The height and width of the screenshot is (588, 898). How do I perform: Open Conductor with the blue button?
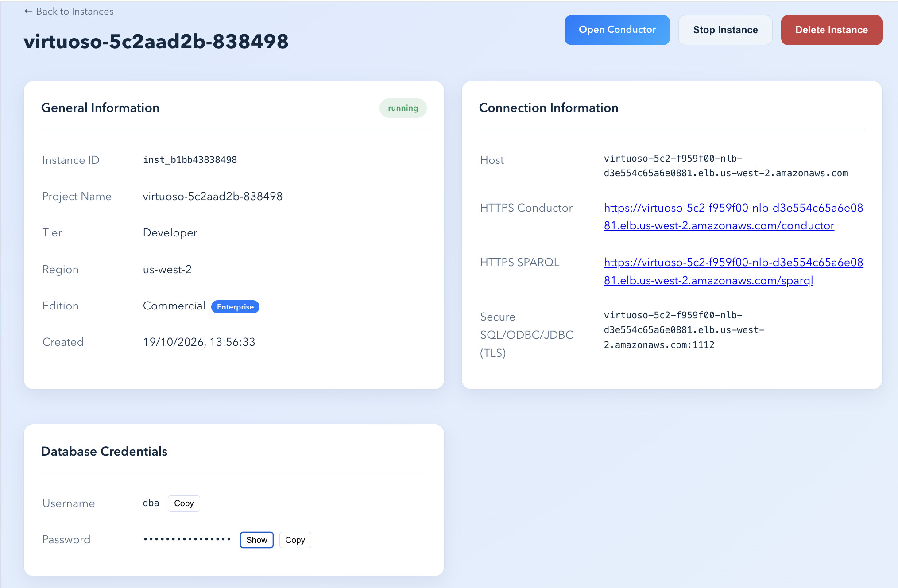(x=617, y=30)
